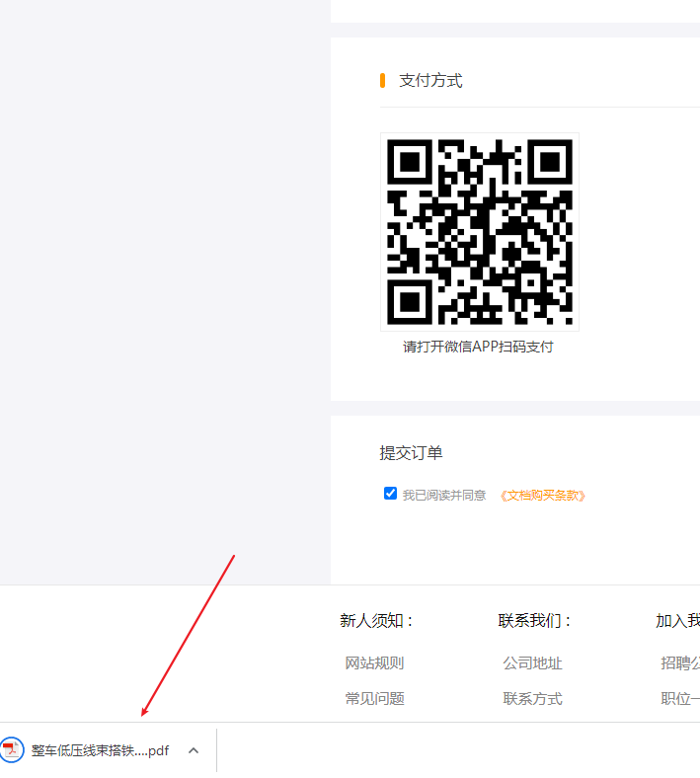
Task: Click the 新人须知 footer heading
Action: [x=376, y=620]
